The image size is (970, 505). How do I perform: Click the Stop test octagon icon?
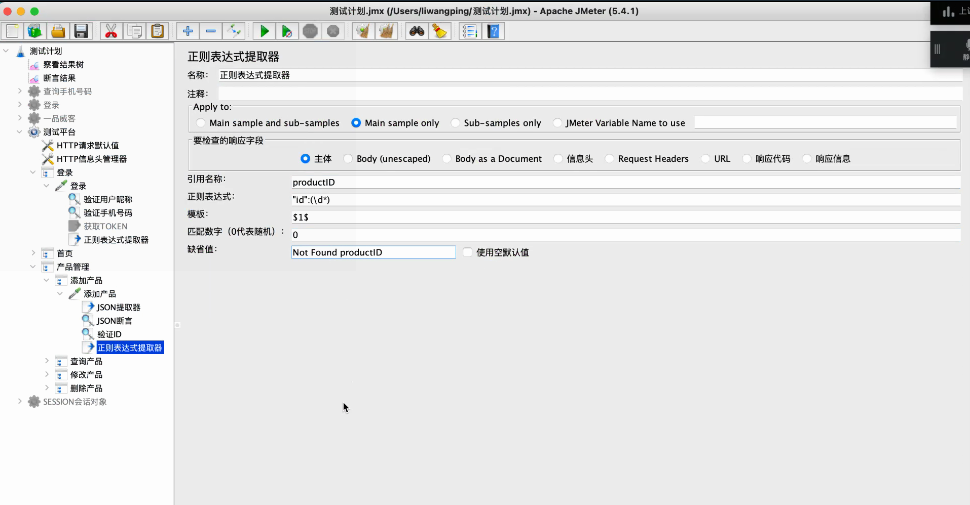pos(311,31)
